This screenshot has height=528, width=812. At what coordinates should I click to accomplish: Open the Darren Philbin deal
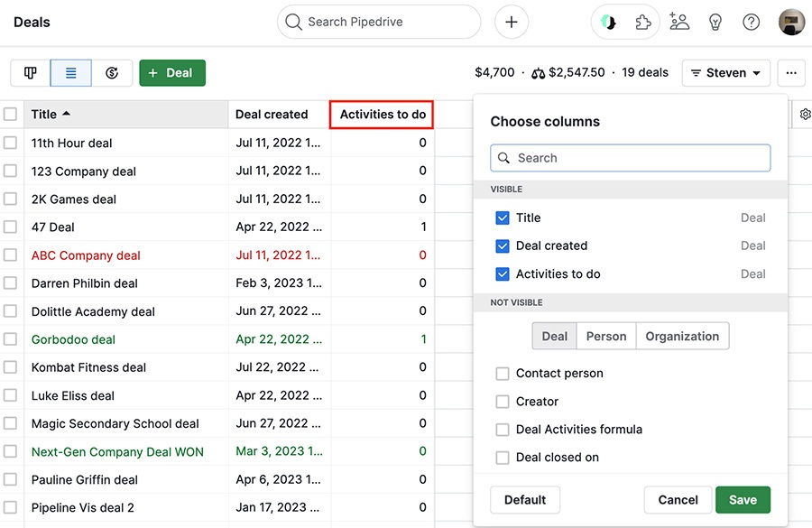point(85,283)
